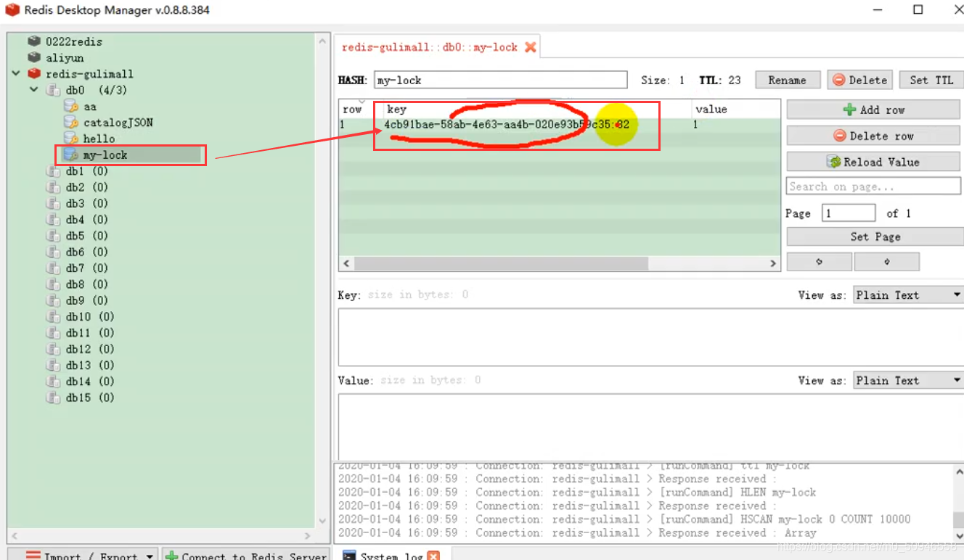Screen dimensions: 964x560
Task: Click the db4 database icon
Action: (x=54, y=219)
